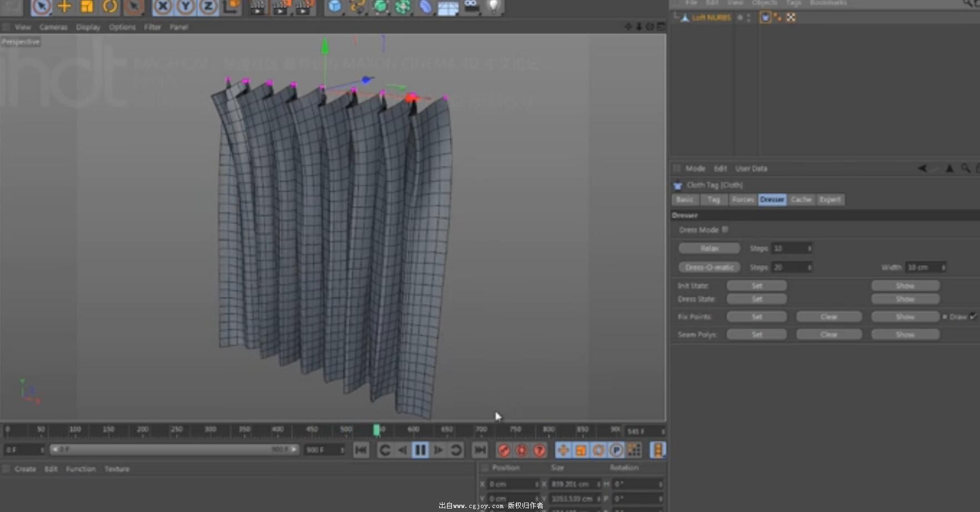
Task: Open Attribute Manager User Data menu
Action: (x=751, y=168)
